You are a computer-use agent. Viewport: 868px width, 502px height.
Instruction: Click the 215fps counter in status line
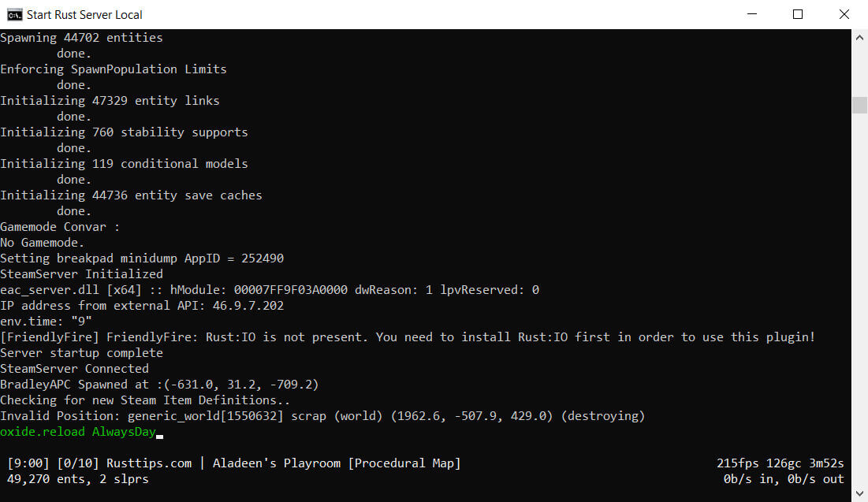(736, 463)
